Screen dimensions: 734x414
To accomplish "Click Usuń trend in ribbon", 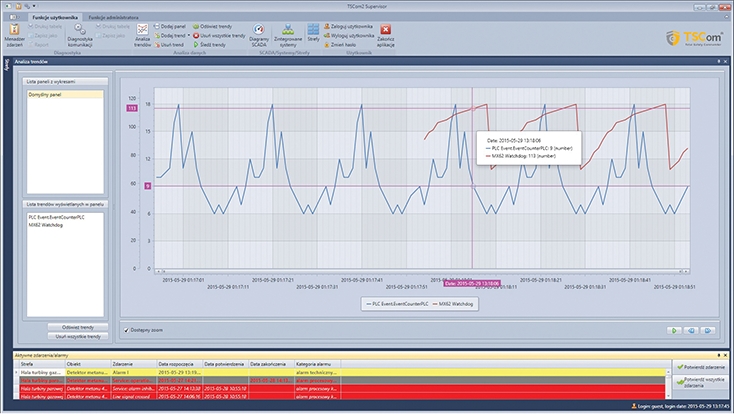I will [169, 44].
